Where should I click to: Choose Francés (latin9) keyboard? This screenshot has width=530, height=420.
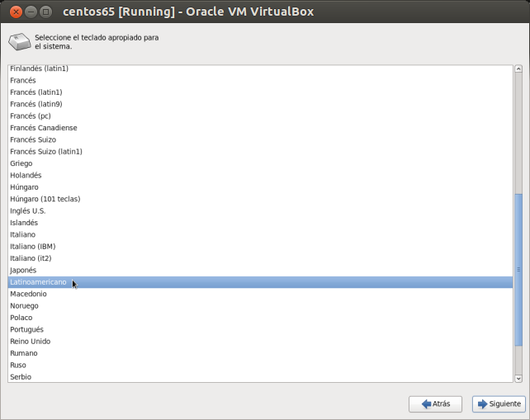pos(260,104)
